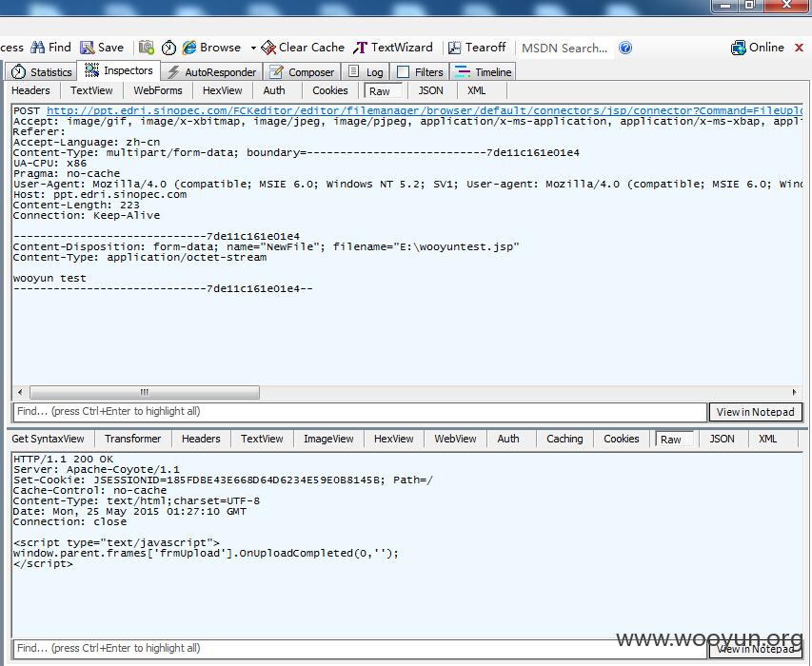This screenshot has width=812, height=666.
Task: Close the toolbar with the red X
Action: click(799, 48)
